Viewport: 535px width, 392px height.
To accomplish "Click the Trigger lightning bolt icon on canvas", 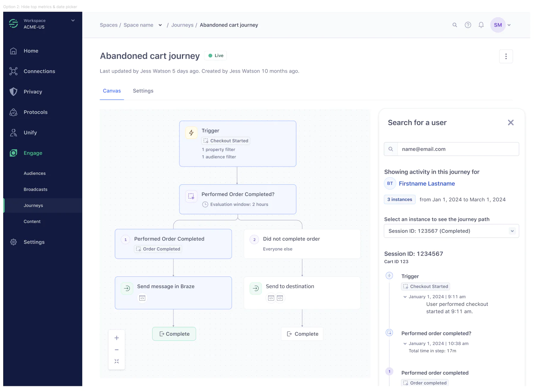I will tap(191, 133).
